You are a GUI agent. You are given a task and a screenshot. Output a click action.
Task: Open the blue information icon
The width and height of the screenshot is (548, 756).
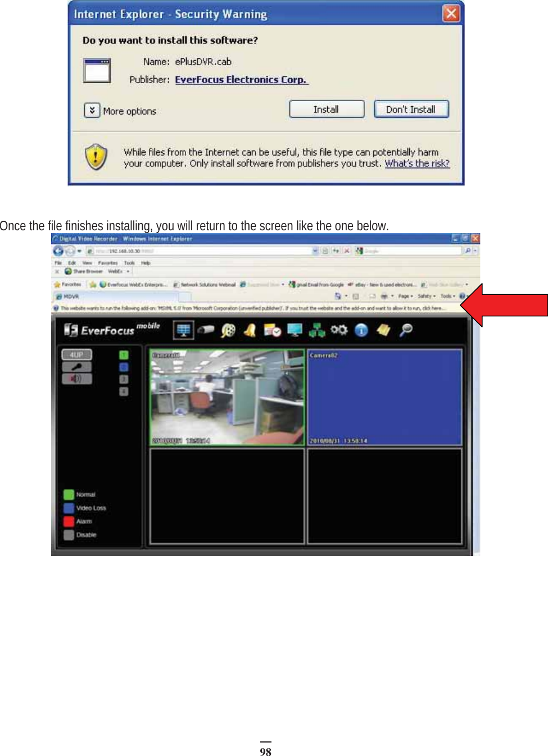[x=361, y=330]
